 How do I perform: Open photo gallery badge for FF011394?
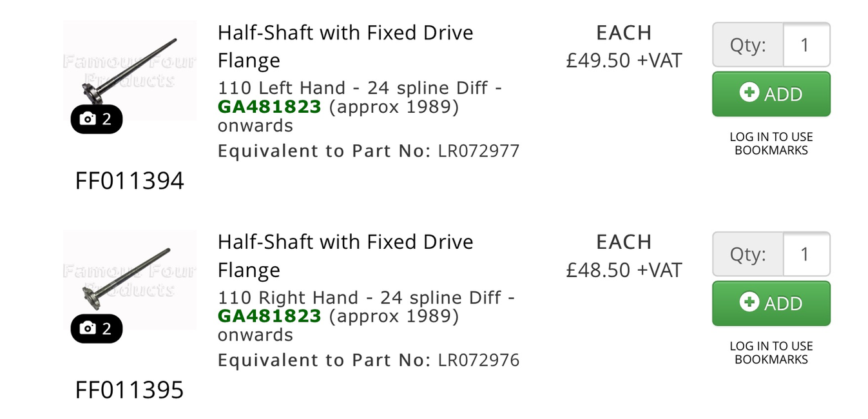click(x=96, y=119)
